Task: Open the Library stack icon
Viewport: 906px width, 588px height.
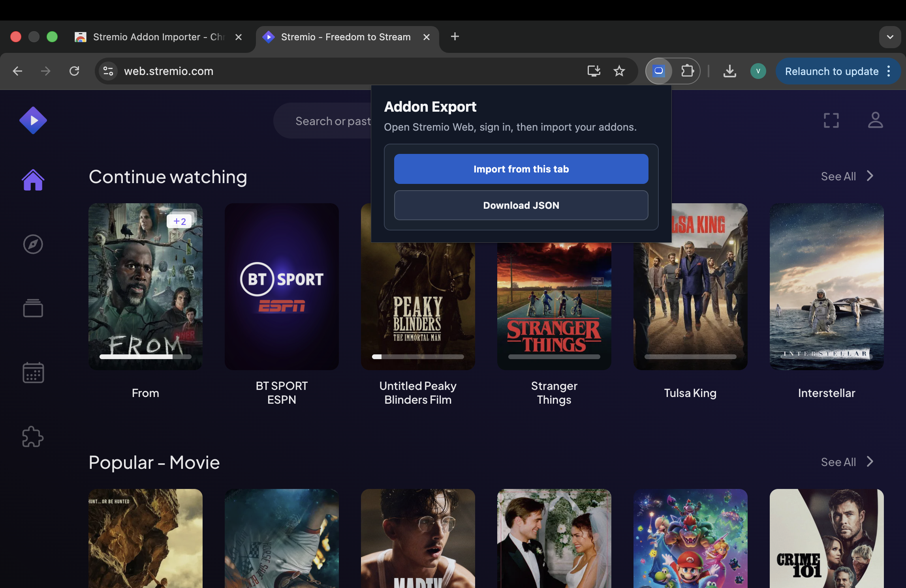Action: [x=33, y=308]
